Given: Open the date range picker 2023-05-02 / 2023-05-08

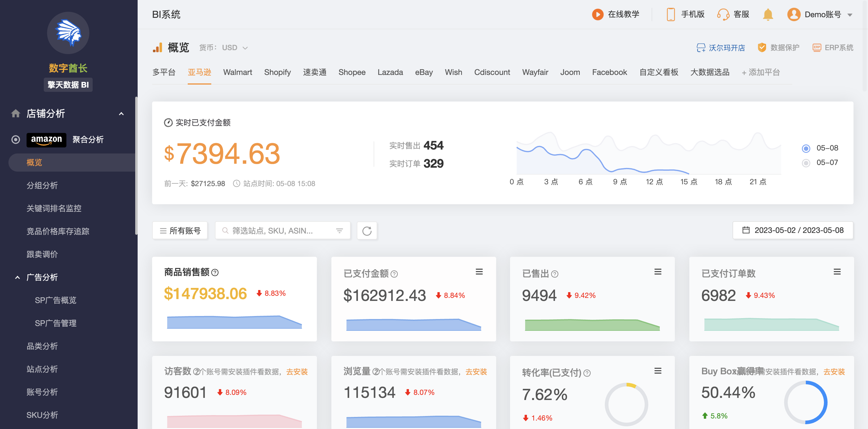Looking at the screenshot, I should pyautogui.click(x=793, y=230).
